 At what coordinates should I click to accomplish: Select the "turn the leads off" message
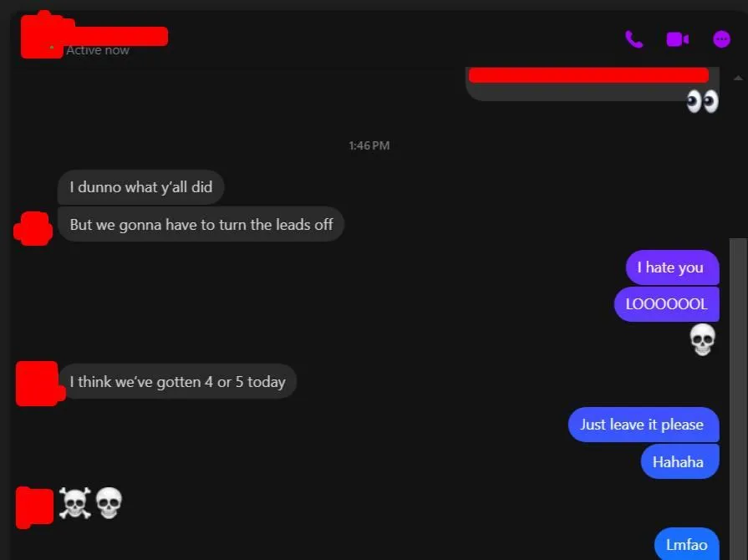pyautogui.click(x=201, y=224)
